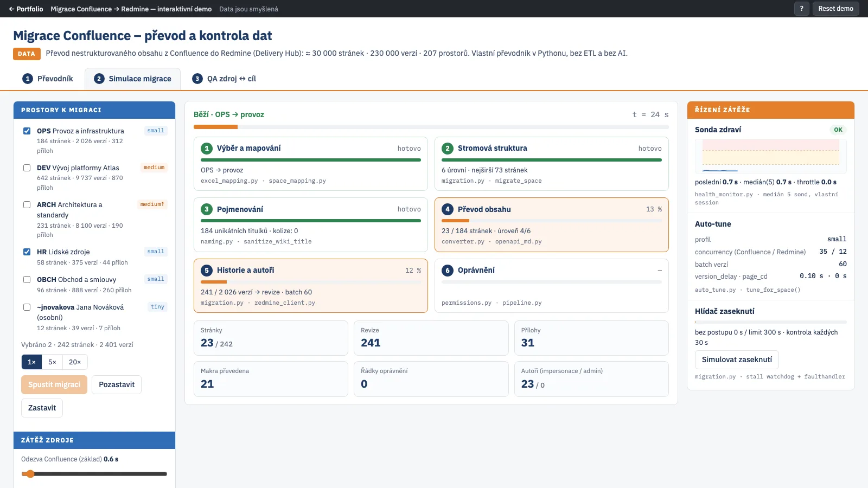Image resolution: width=868 pixels, height=488 pixels.
Task: Click 'converter.py · openapi_md.py' text
Action: point(492,242)
